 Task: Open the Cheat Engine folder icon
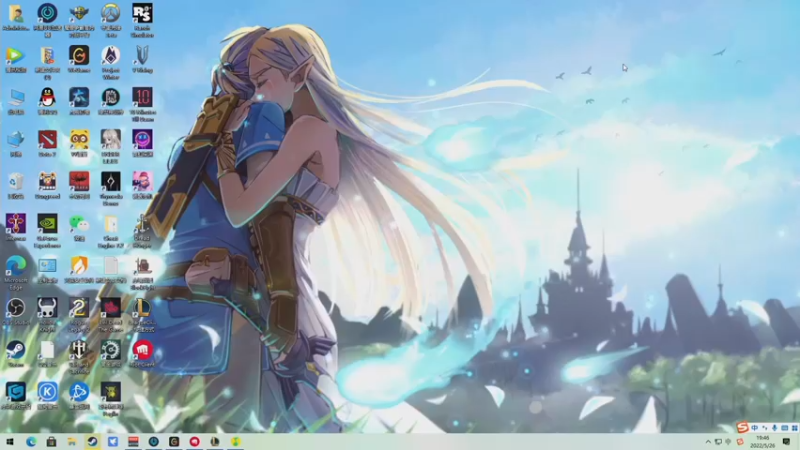111,223
